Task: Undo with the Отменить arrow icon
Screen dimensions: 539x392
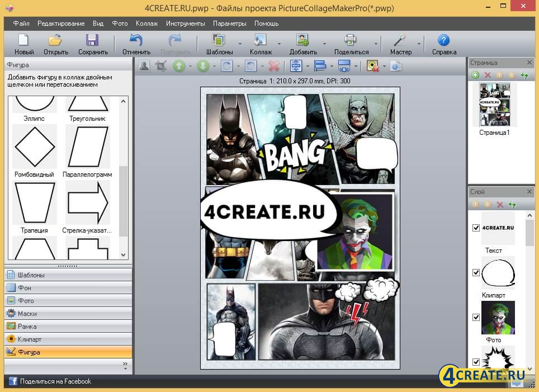Action: pos(136,40)
